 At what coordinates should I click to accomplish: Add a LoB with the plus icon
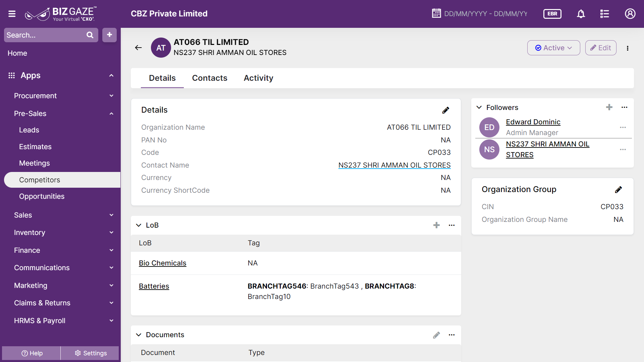(436, 225)
